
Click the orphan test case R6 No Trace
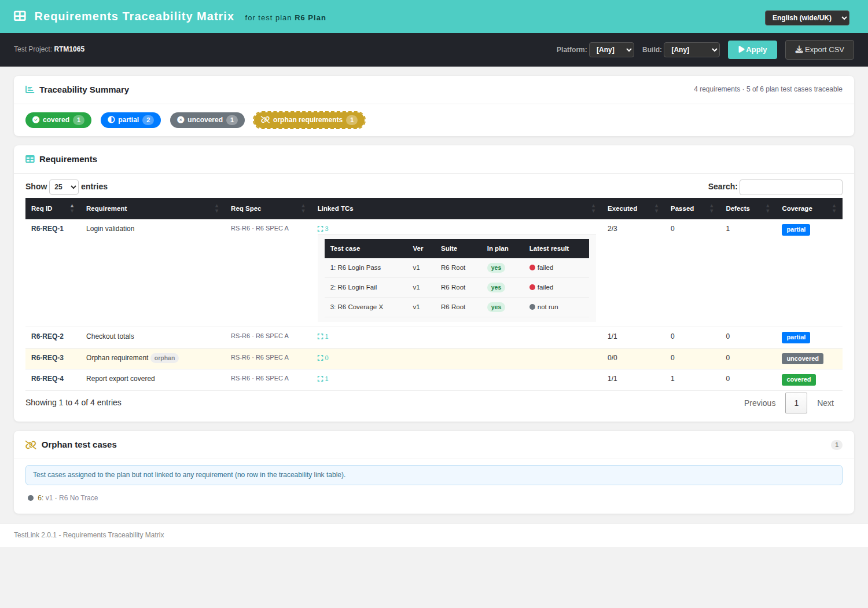pos(68,498)
